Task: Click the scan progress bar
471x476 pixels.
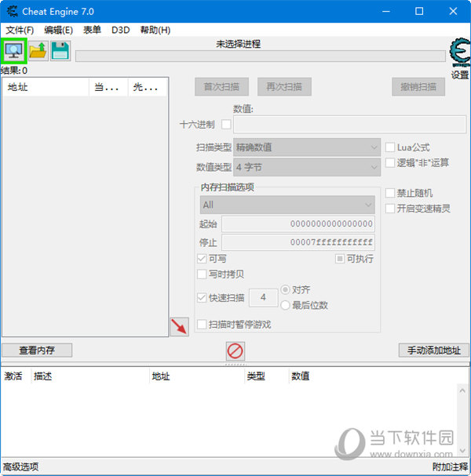Action: pos(261,56)
